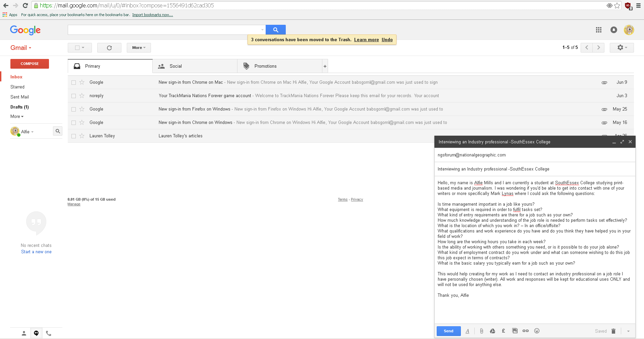Image resolution: width=644 pixels, height=339 pixels.
Task: Tick the checkbox for noreply TrackMania email
Action: 74,96
